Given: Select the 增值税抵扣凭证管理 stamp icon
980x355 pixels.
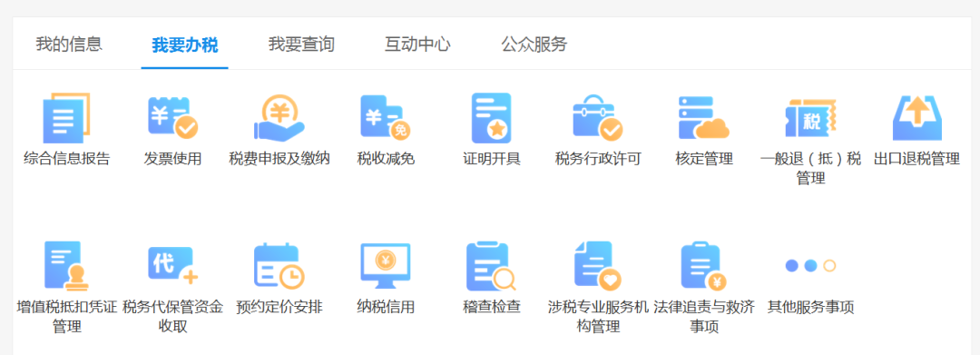Looking at the screenshot, I should pos(66,266).
